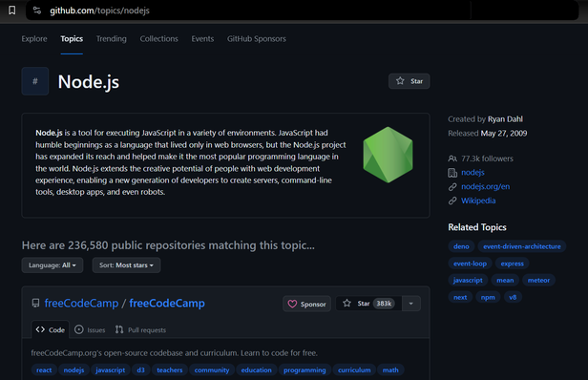This screenshot has width=588, height=380.
Task: Open the math topic tag
Action: click(x=390, y=369)
